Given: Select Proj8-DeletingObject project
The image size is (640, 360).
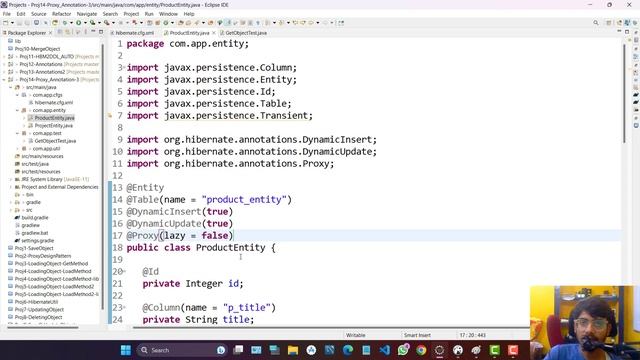Looking at the screenshot, I should tap(38, 317).
